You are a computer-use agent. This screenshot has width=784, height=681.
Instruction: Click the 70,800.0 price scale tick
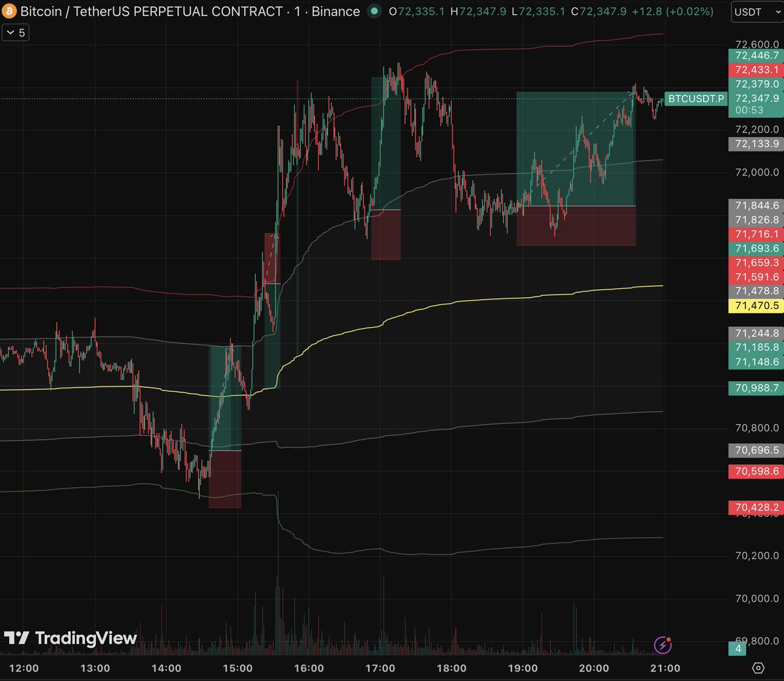point(757,428)
